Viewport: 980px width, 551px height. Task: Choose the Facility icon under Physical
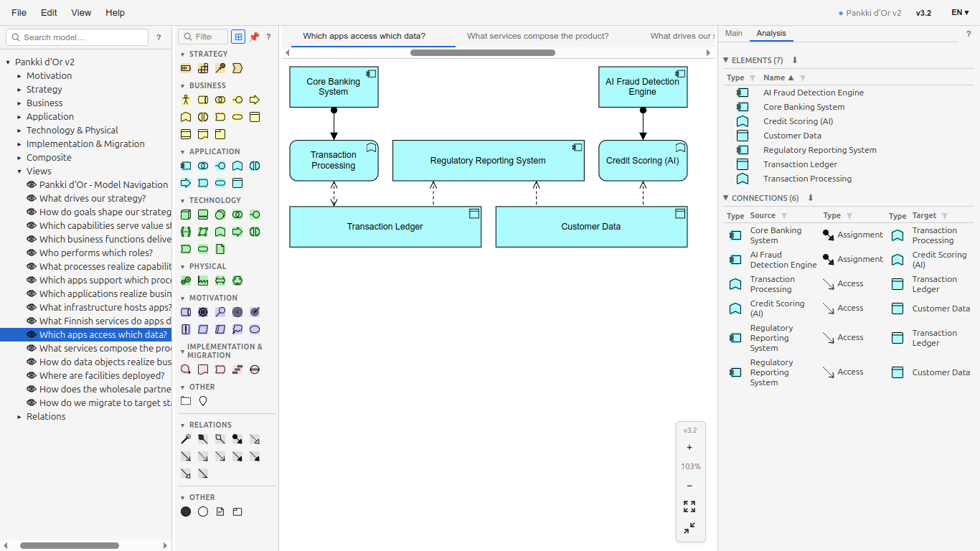(203, 281)
